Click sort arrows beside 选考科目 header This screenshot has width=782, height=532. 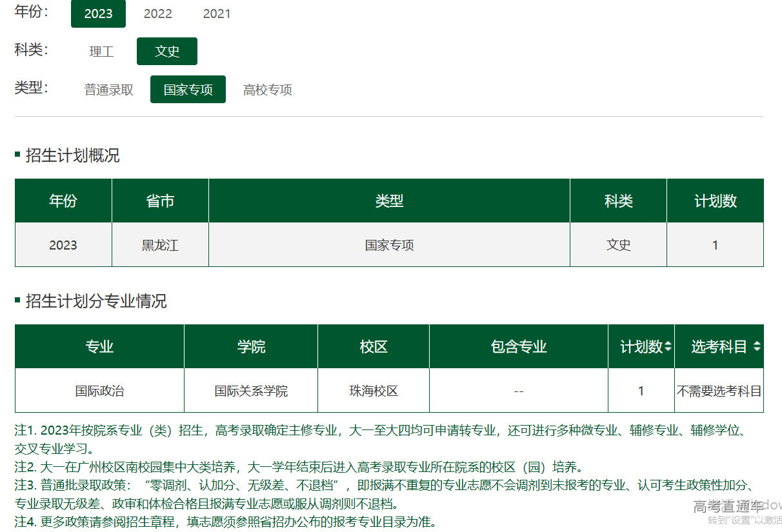click(x=756, y=347)
